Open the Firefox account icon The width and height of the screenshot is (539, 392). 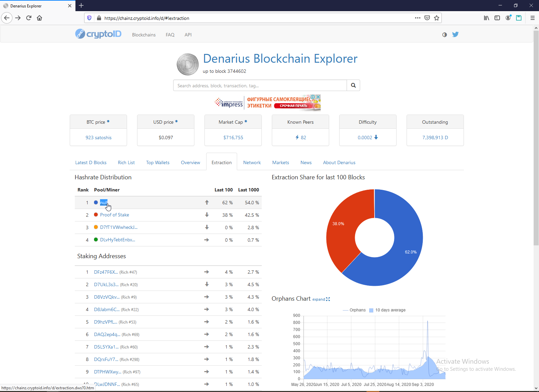click(x=508, y=18)
